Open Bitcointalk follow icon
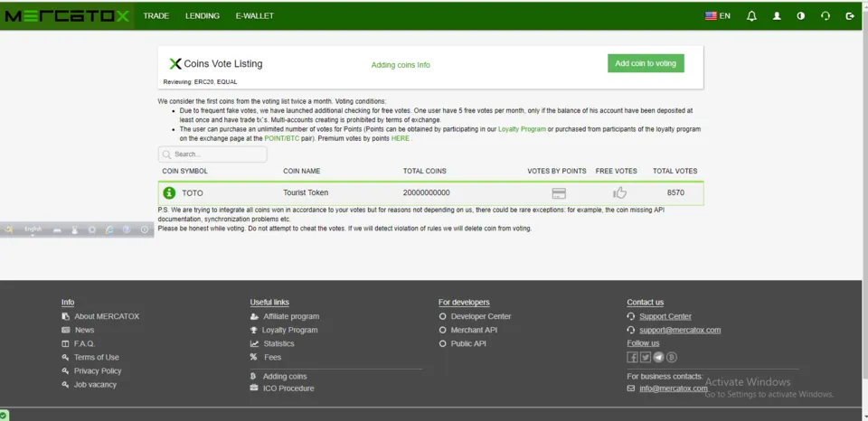This screenshot has height=421, width=868. click(672, 358)
